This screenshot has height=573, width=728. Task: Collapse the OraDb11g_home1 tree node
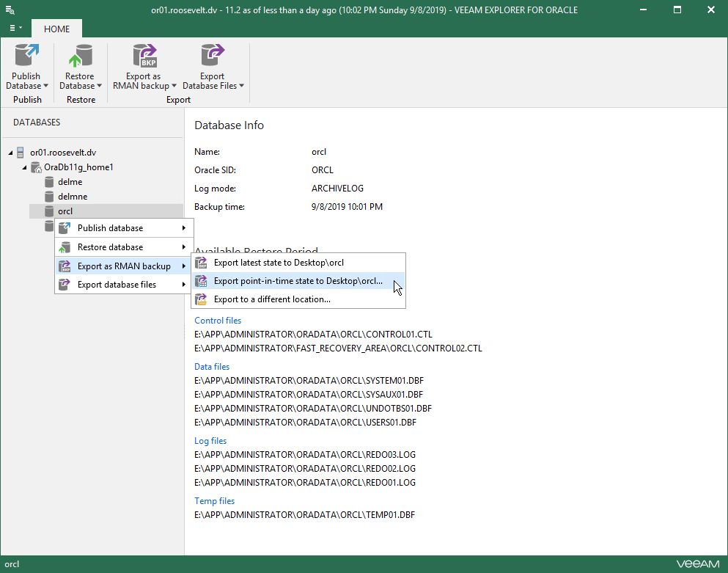24,168
